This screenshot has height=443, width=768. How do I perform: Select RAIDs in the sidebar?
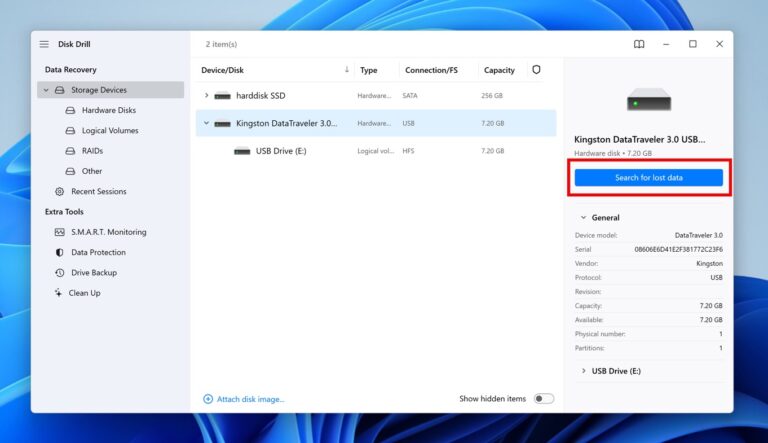point(93,151)
